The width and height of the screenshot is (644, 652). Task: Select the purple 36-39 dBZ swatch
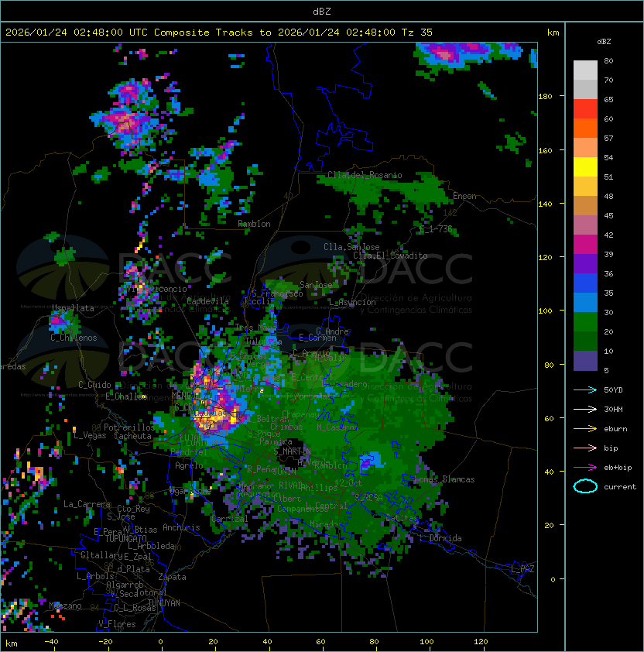click(585, 263)
